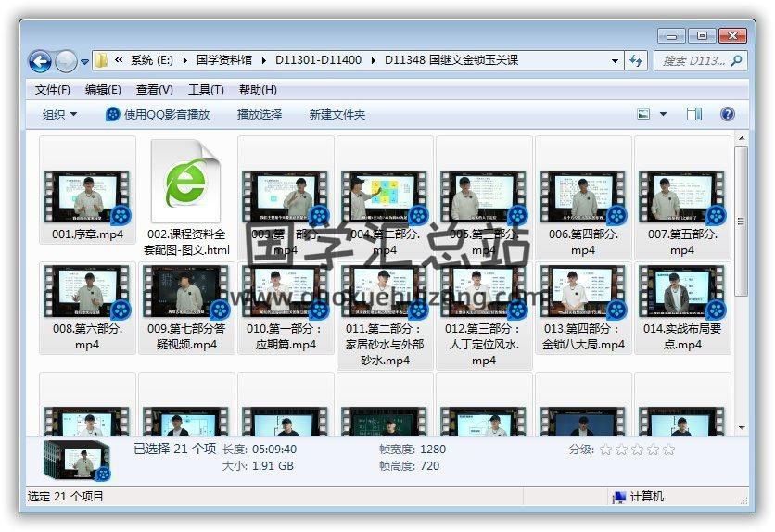Click the search magnifier icon

(737, 60)
